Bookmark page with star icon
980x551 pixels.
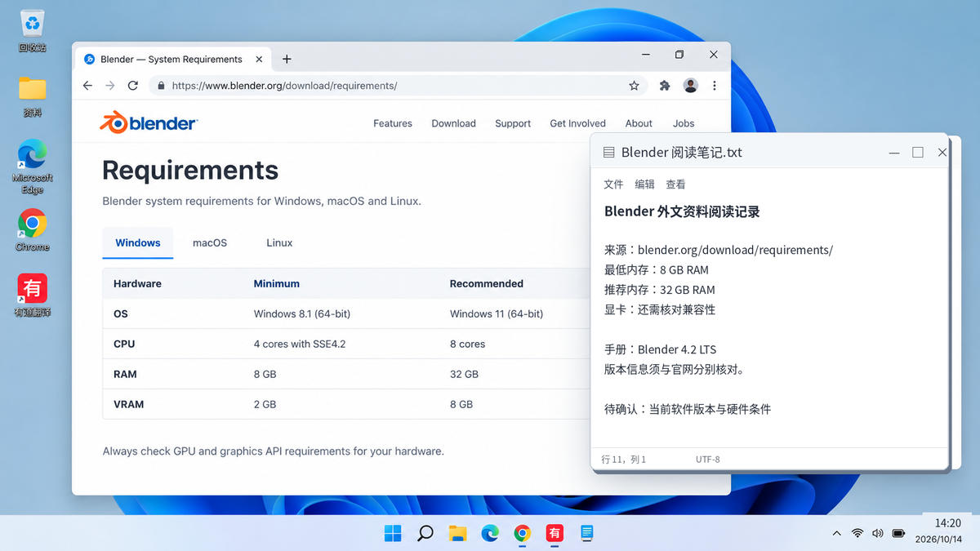pos(634,86)
